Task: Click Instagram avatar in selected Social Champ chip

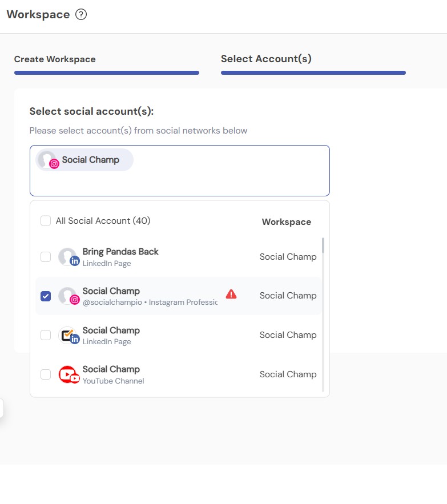Action: tap(47, 160)
